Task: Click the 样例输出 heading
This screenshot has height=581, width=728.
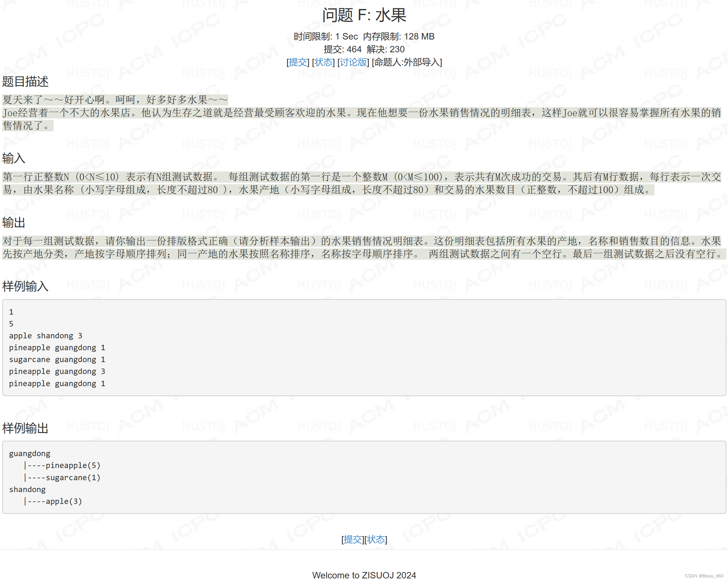Action: pyautogui.click(x=25, y=428)
